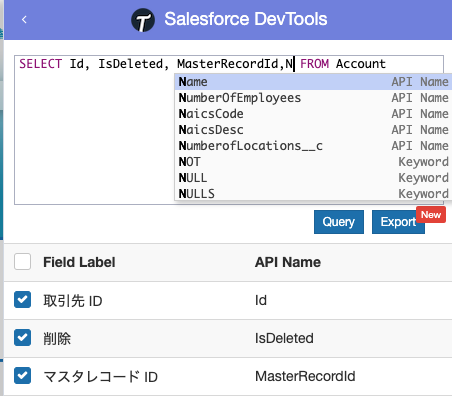This screenshot has width=452, height=396.
Task: Choose NumberofLocations__c suggestion
Action: coord(313,146)
